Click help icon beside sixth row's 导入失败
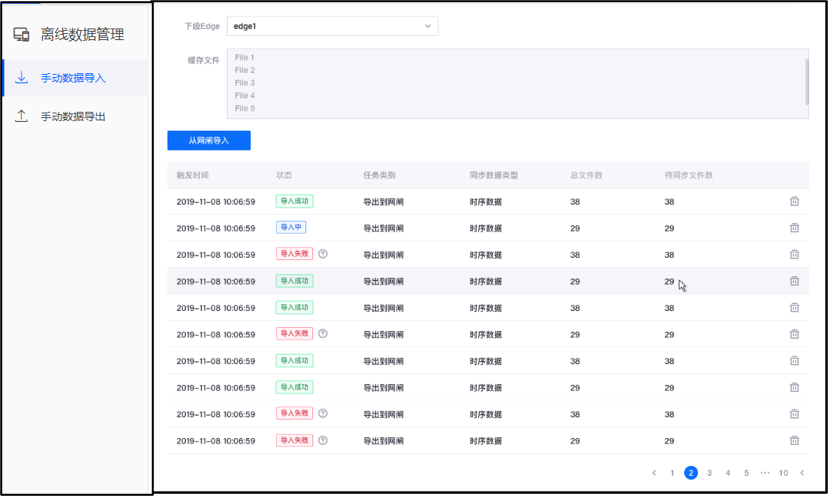The image size is (828, 496). [323, 334]
